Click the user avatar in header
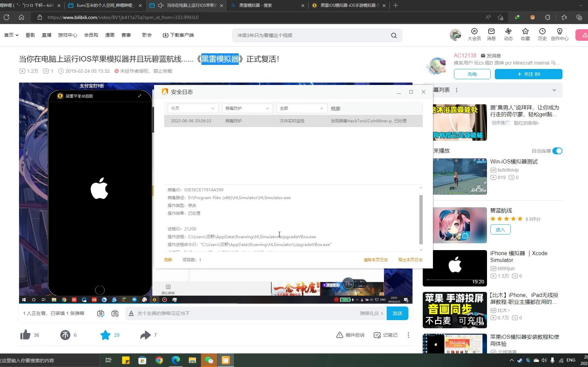The image size is (588, 367). click(455, 35)
